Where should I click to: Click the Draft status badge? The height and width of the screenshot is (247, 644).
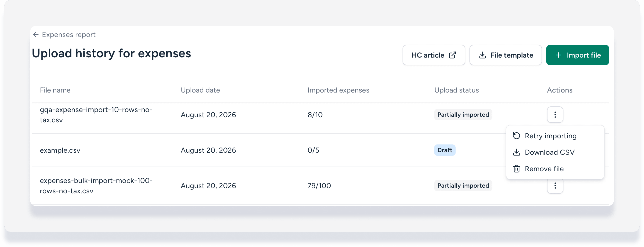(445, 150)
